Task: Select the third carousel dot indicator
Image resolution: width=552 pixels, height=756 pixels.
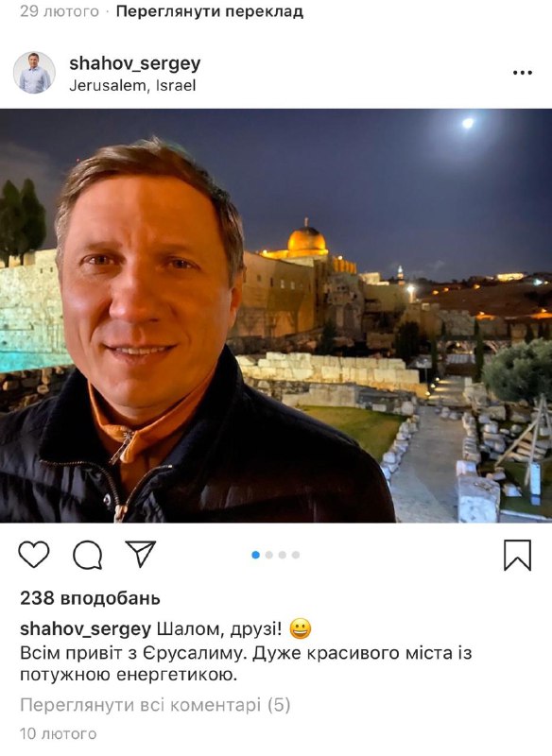Action: tap(283, 555)
